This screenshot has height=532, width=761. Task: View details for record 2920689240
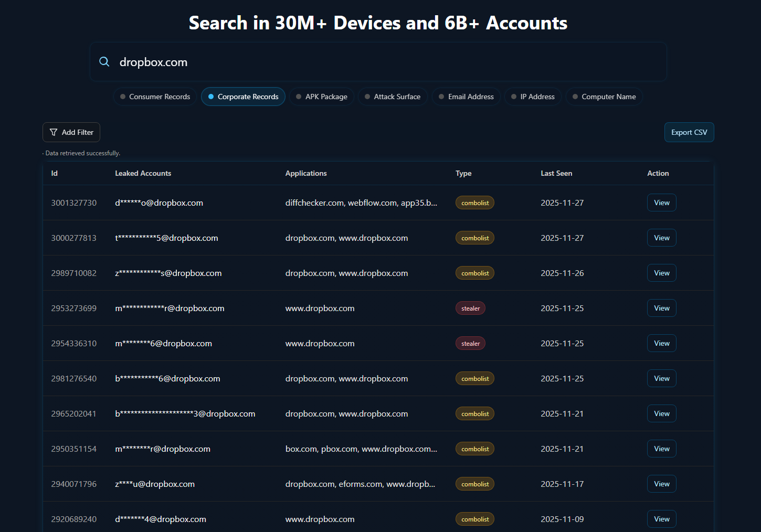click(661, 519)
